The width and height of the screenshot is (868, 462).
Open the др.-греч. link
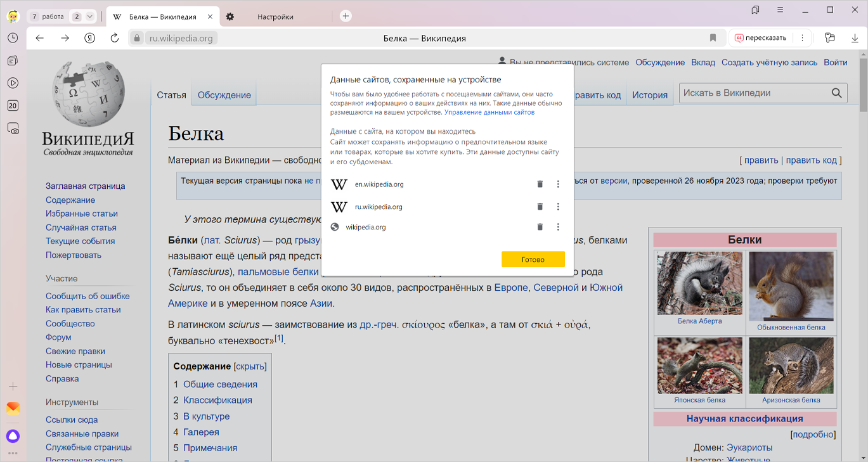379,324
